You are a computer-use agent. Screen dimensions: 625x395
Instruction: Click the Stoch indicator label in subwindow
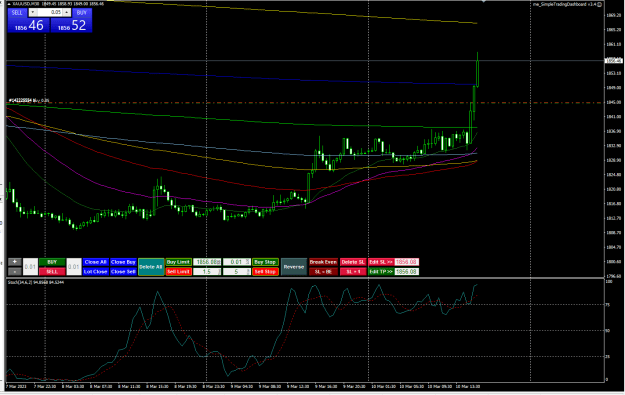tap(36, 282)
